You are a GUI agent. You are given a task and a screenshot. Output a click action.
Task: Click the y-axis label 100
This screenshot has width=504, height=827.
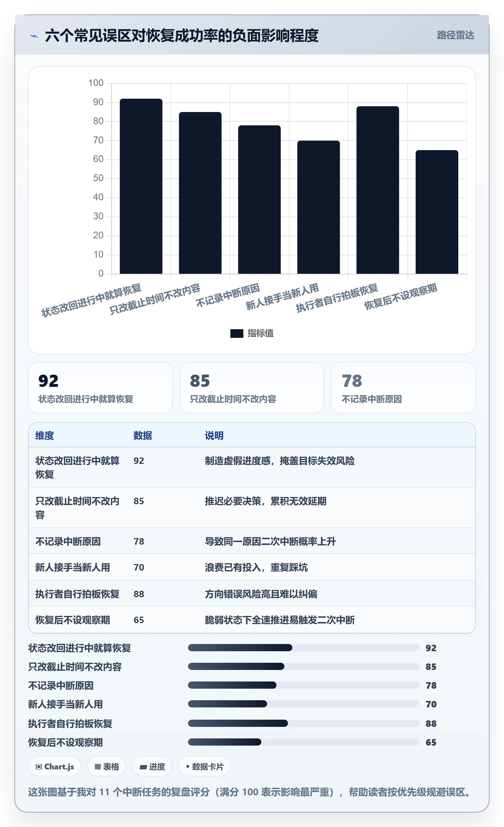tap(96, 83)
